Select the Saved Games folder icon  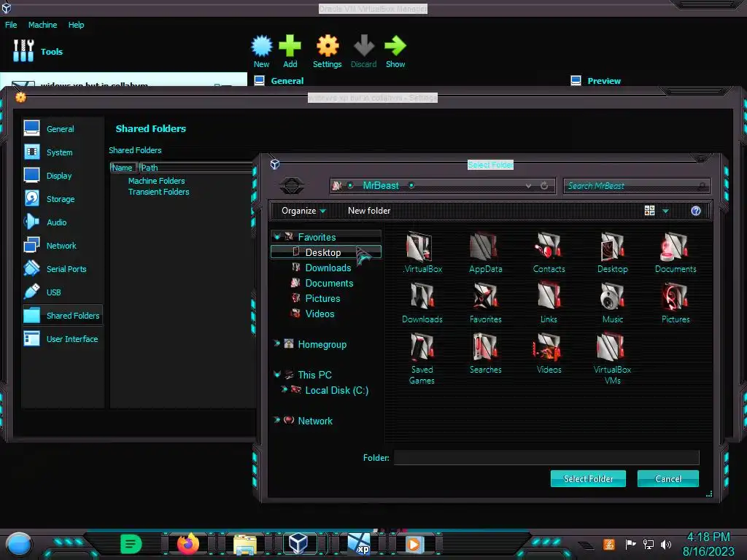click(422, 359)
